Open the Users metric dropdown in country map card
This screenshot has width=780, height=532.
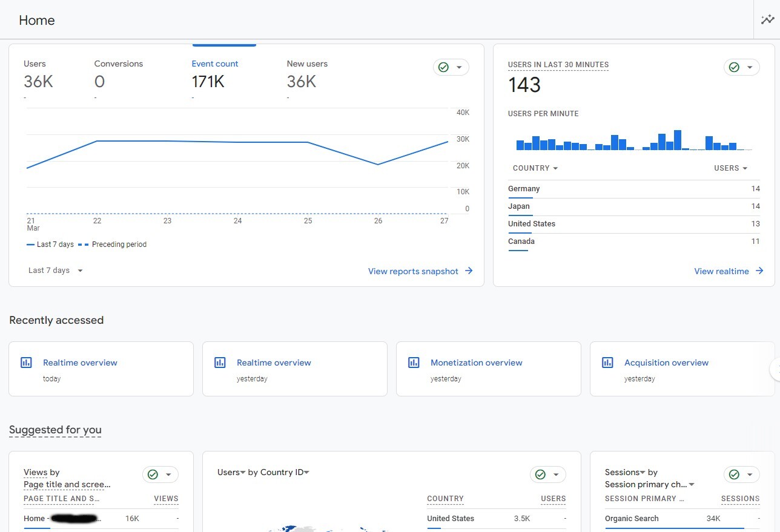(231, 472)
